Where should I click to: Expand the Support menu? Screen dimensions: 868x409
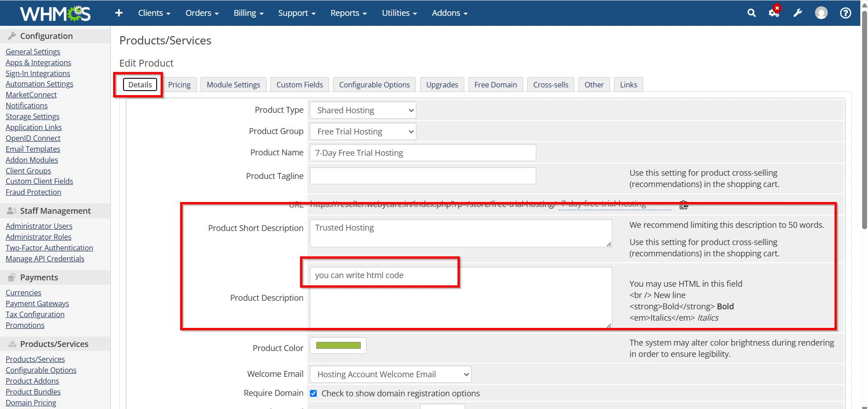(297, 13)
